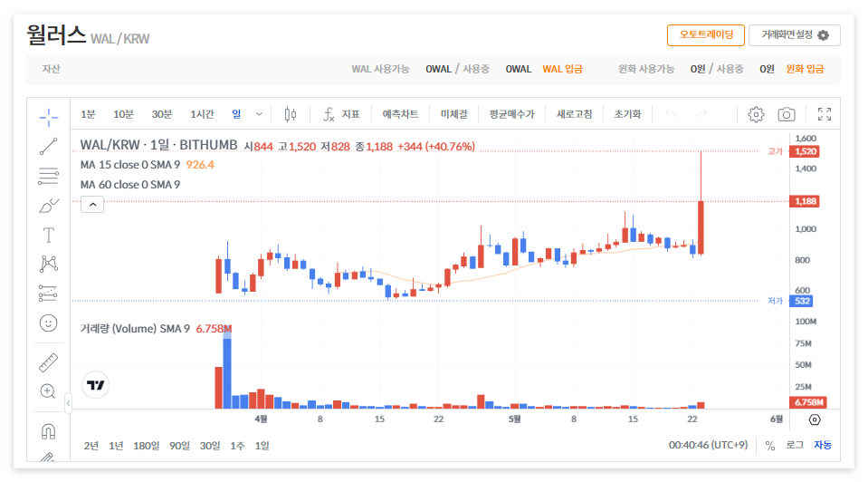Viewport: 868px width, 482px height.
Task: Set chart range to 30일
Action: [x=210, y=446]
